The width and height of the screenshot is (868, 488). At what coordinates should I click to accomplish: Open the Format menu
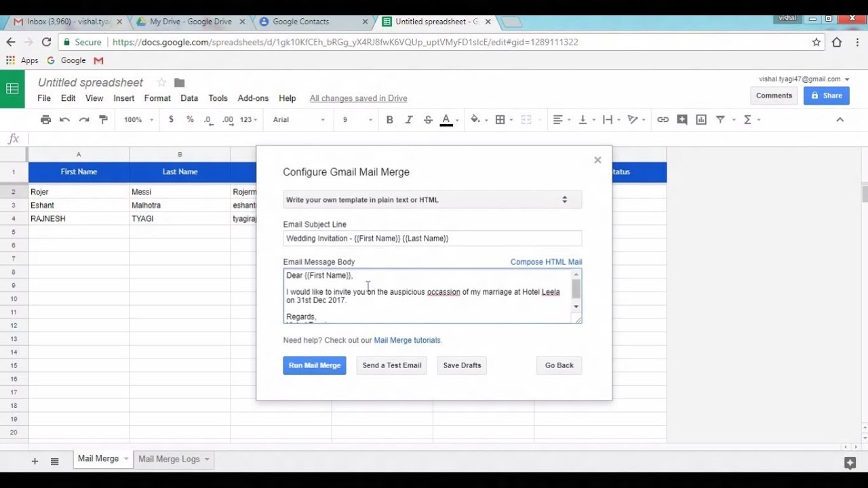point(157,98)
